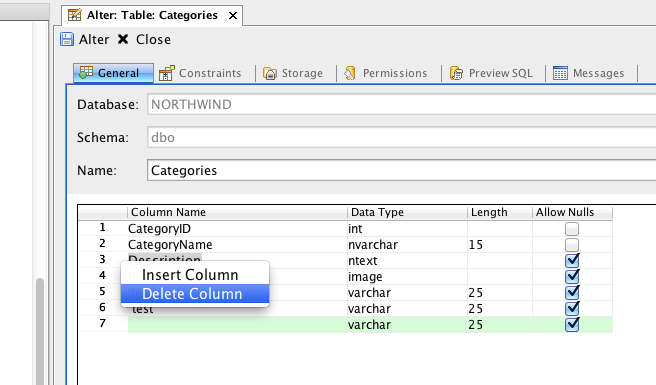This screenshot has width=656, height=385.
Task: Uncheck Allow Nulls on row 6
Action: point(572,308)
